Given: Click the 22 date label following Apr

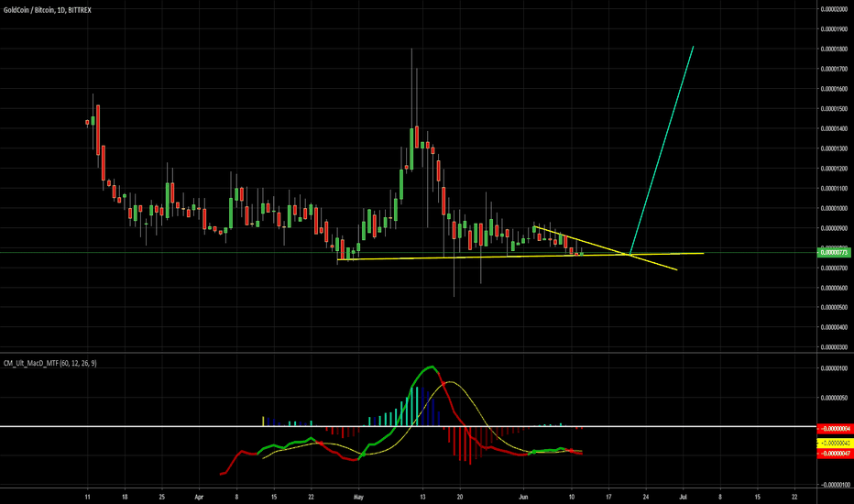Looking at the screenshot, I should (311, 497).
